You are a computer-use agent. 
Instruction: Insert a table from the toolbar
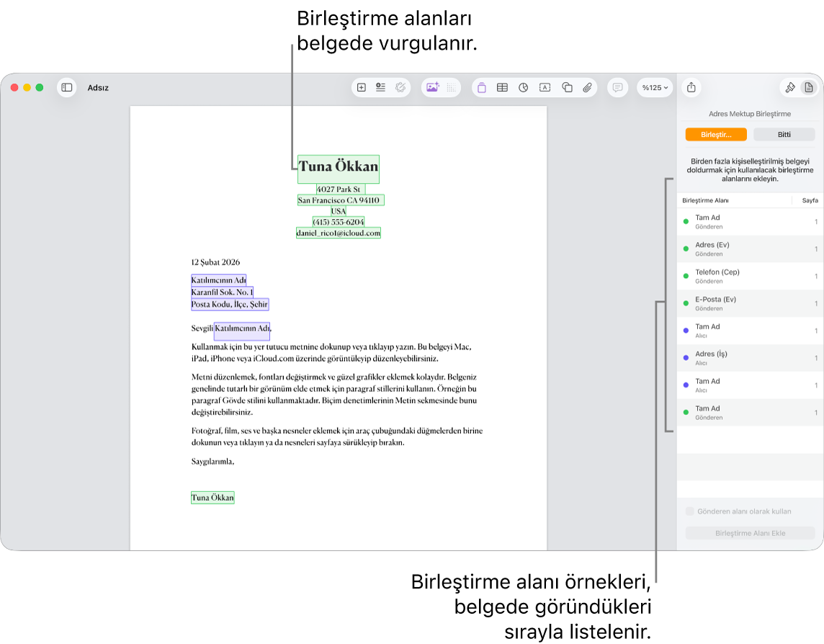(x=502, y=87)
